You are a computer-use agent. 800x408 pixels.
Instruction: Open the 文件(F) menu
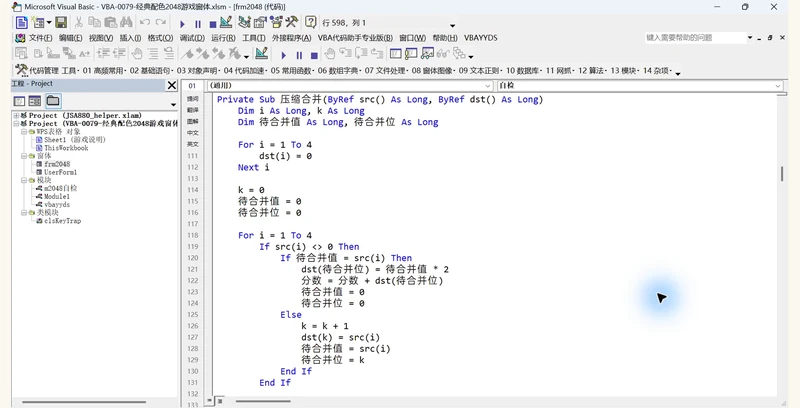coord(40,38)
